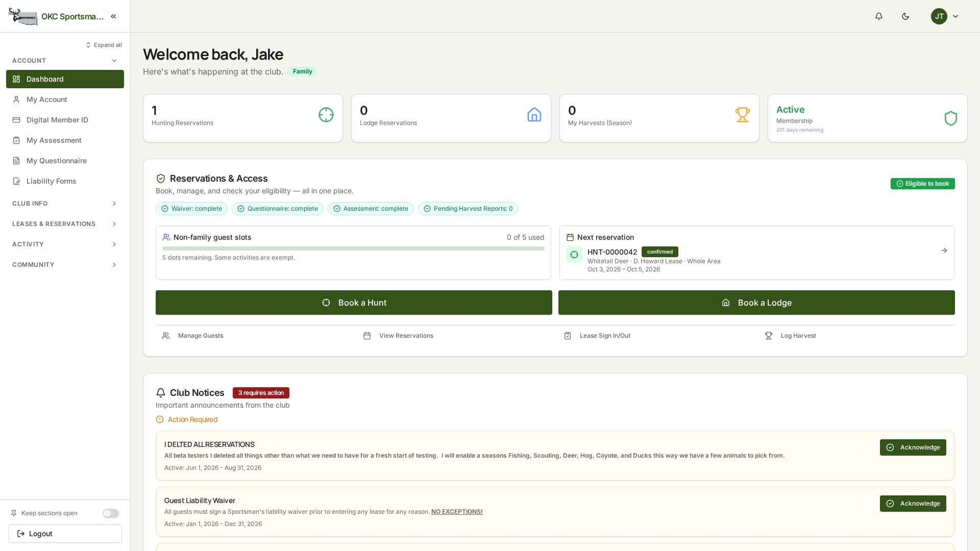Open the Dashboard menu item

tap(65, 79)
